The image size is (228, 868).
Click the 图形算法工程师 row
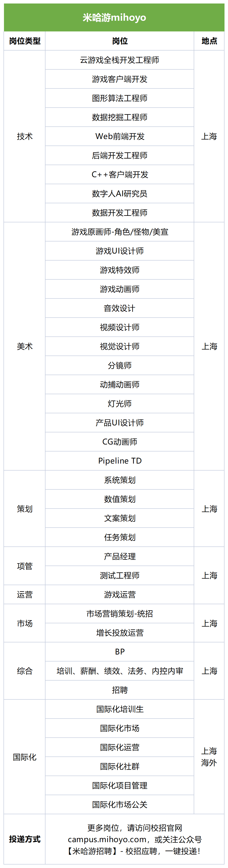(120, 98)
